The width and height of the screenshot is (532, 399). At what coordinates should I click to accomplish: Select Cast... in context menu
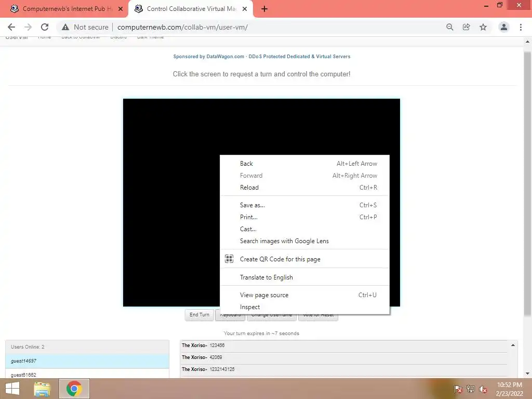(x=304, y=229)
